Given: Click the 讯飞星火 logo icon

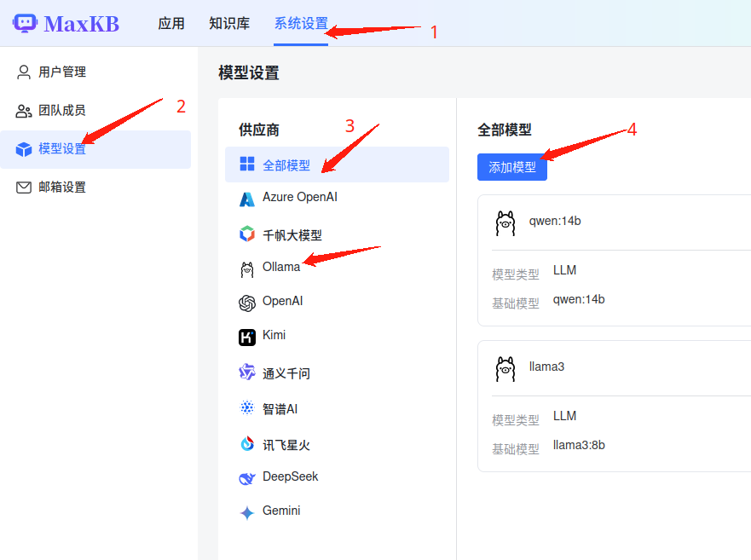Looking at the screenshot, I should click(247, 443).
